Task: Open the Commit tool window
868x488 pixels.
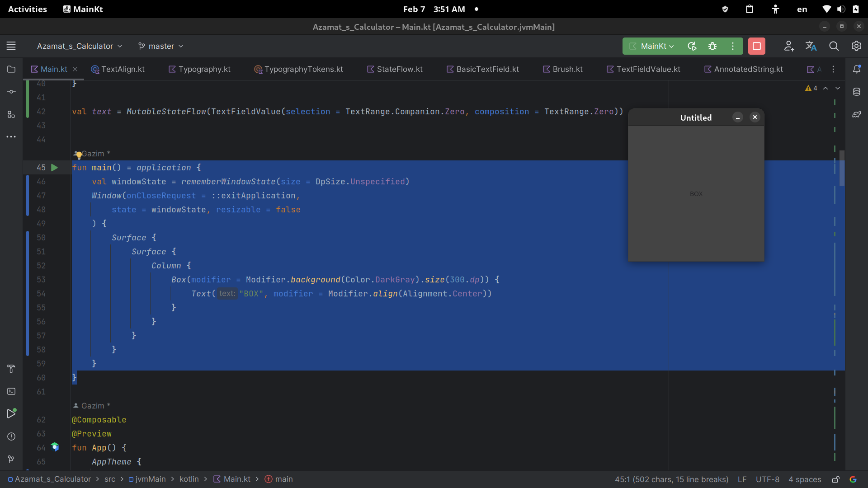Action: (11, 92)
